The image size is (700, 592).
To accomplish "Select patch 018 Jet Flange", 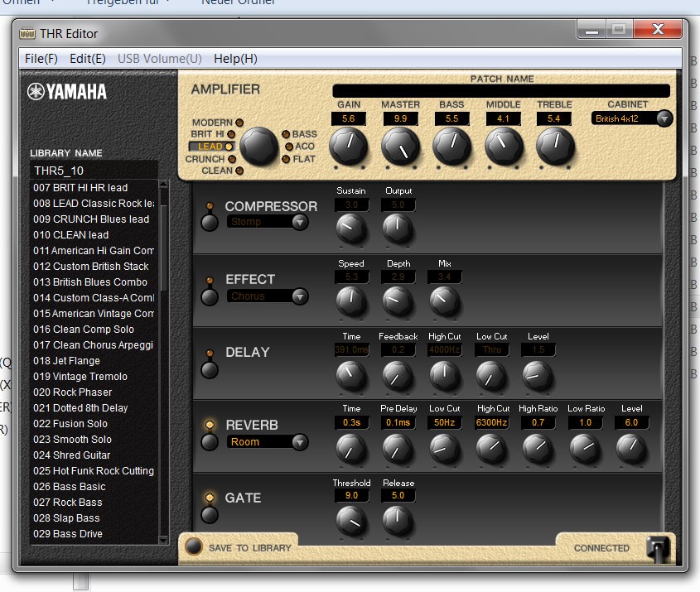I will [94, 360].
